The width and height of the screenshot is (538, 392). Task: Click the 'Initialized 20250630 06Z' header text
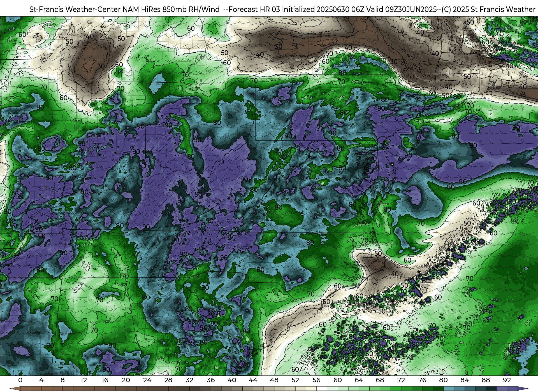pos(323,10)
